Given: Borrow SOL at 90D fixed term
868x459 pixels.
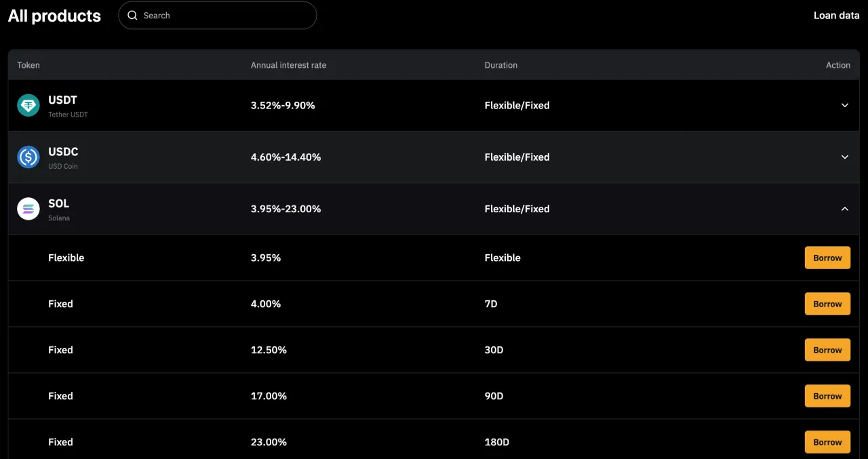Looking at the screenshot, I should (x=827, y=396).
